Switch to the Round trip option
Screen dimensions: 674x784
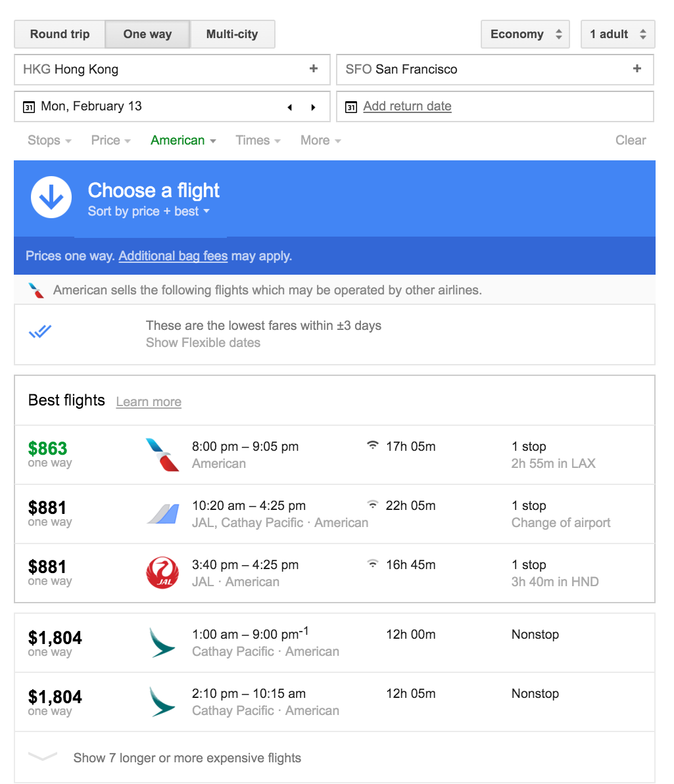pos(60,34)
